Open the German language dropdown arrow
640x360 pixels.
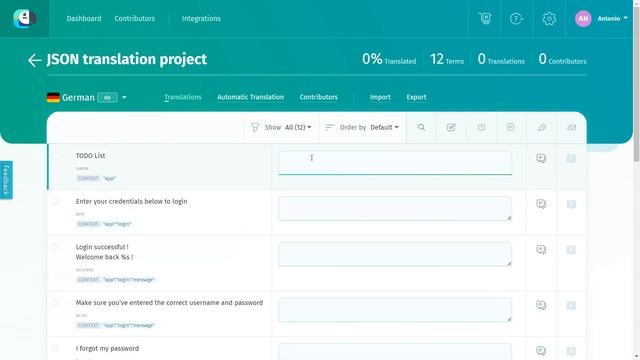click(124, 98)
